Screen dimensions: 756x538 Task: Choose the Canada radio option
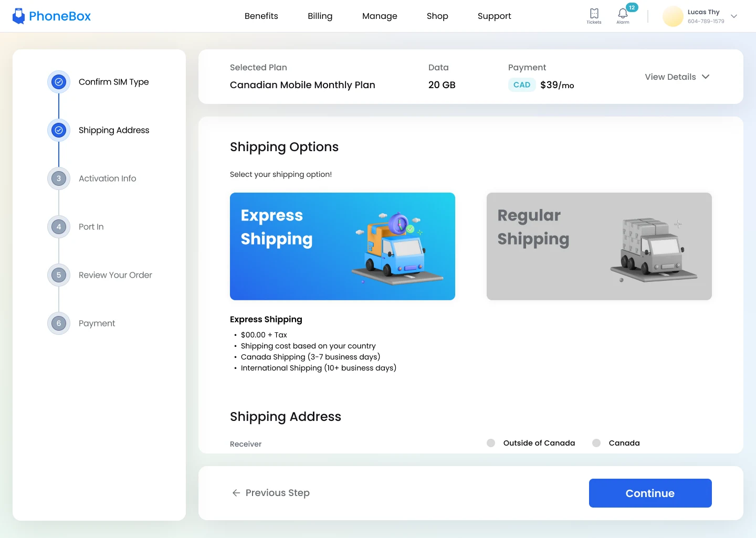pos(596,443)
